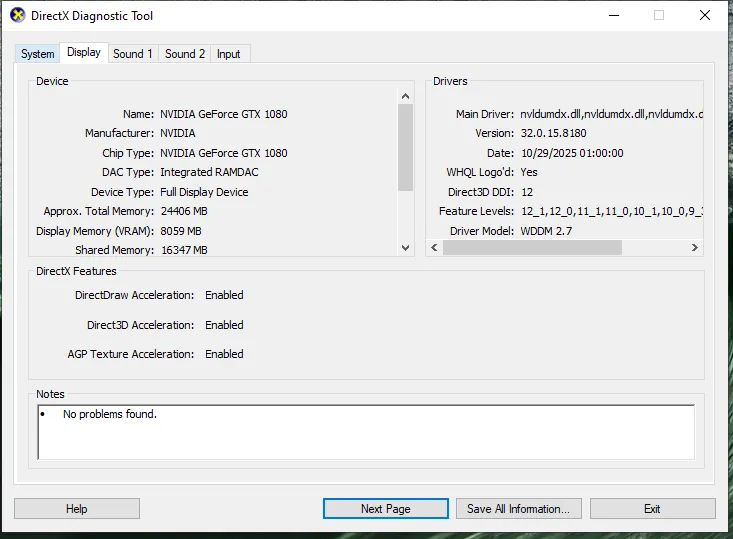The image size is (733, 539).
Task: Minimize the DirectX Diagnostic Tool window
Action: (612, 16)
